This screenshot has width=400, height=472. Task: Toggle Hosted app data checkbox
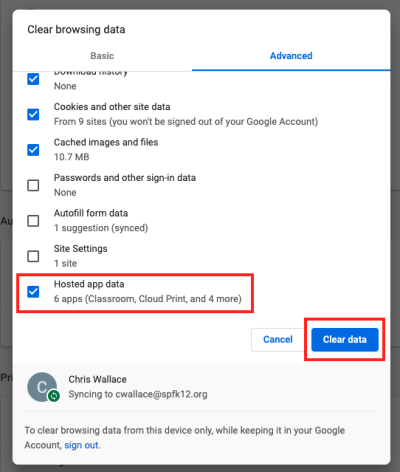click(33, 292)
